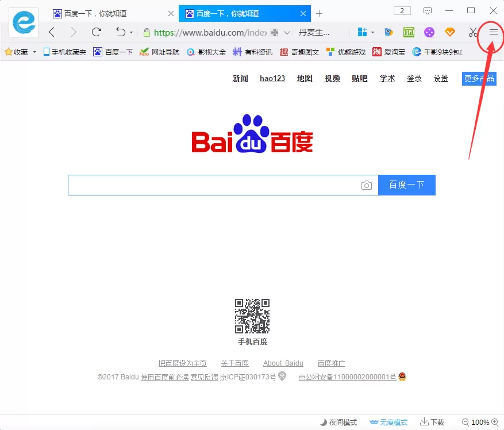Close the first 百度一下 tab
Image resolution: width=504 pixels, height=430 pixels.
click(x=171, y=13)
